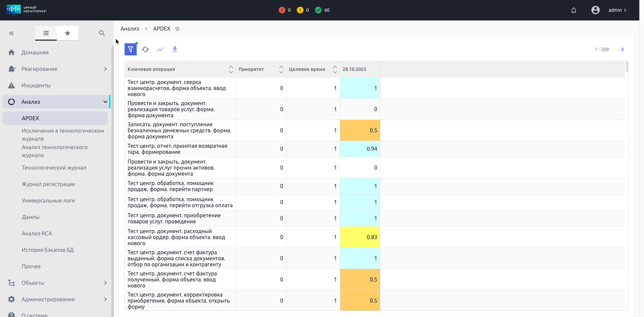Sort by Ключевая операция column

click(231, 69)
